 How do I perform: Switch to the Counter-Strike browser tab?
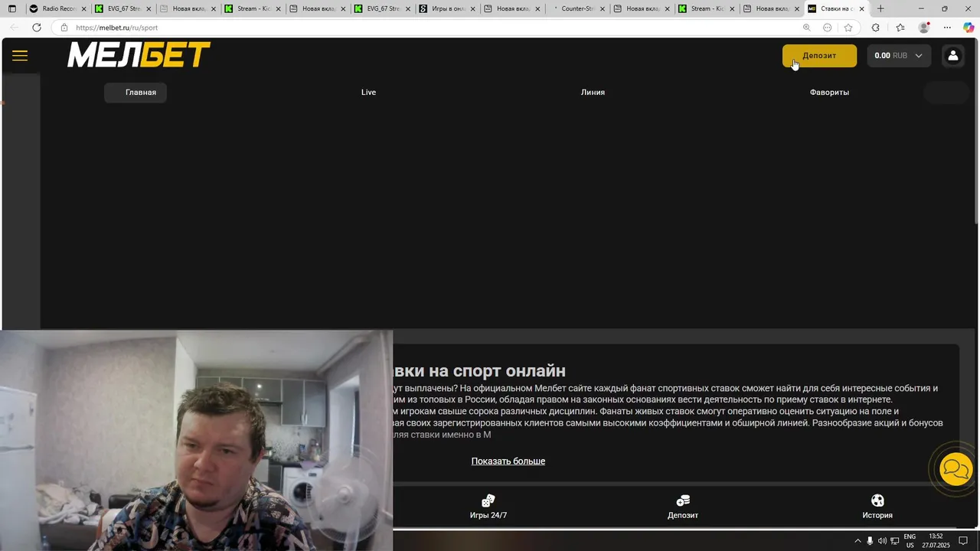(x=577, y=8)
